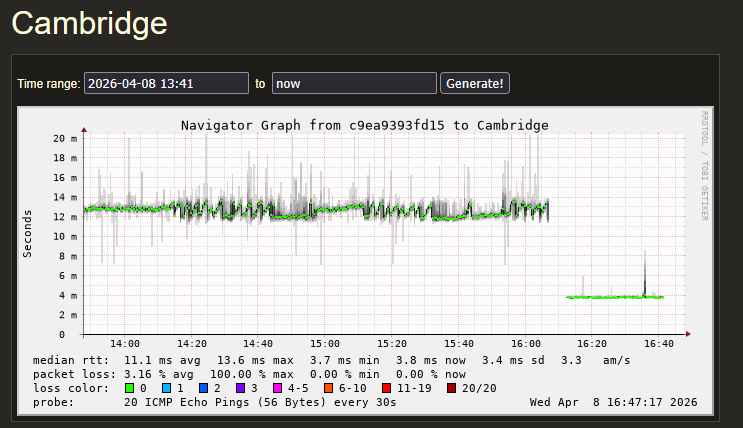Click the 16:40 label on the time axis
Screen dimensions: 743x428
[659, 344]
